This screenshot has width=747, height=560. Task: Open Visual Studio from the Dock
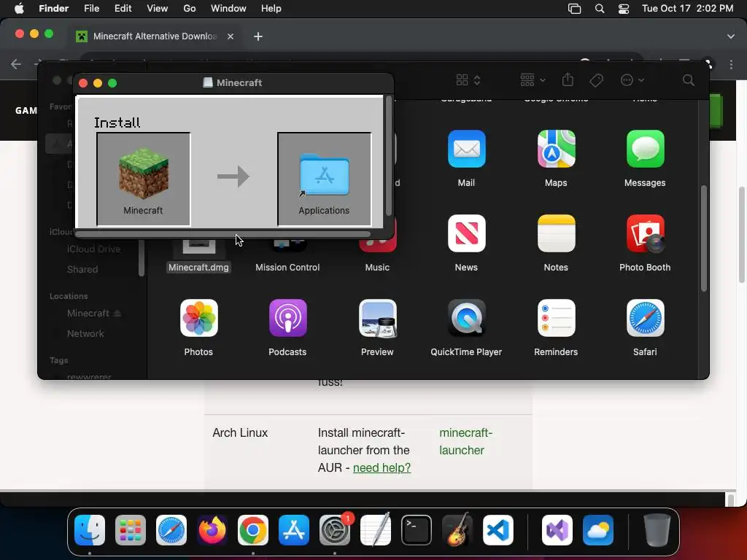pos(557,530)
